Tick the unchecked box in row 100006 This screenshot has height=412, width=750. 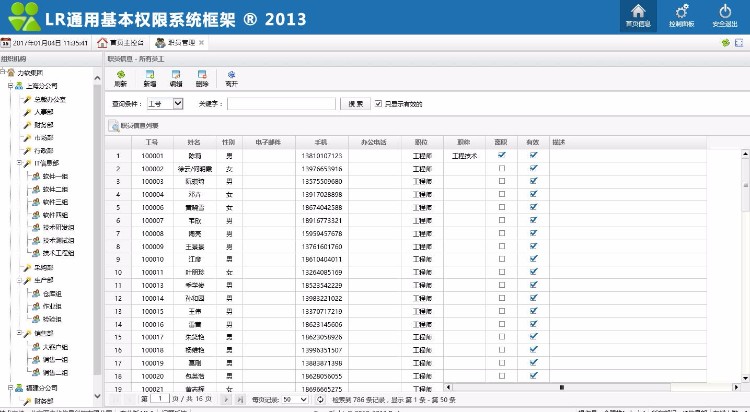tap(501, 207)
